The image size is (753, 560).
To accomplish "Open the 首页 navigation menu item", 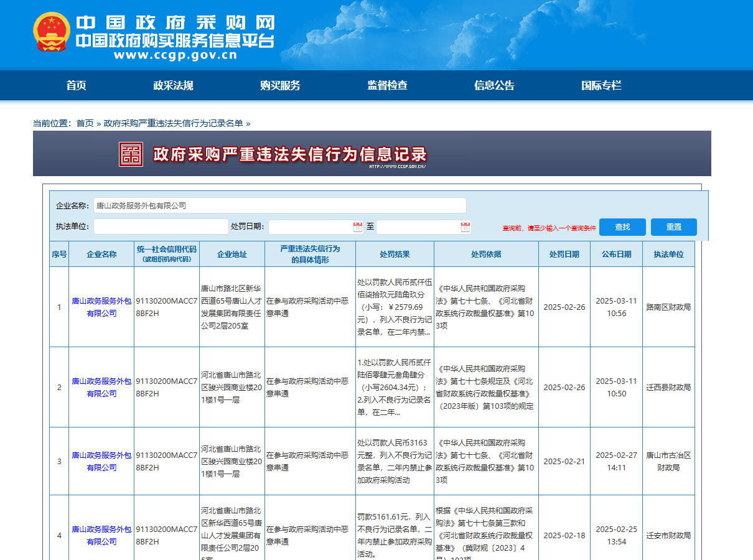I will click(77, 86).
